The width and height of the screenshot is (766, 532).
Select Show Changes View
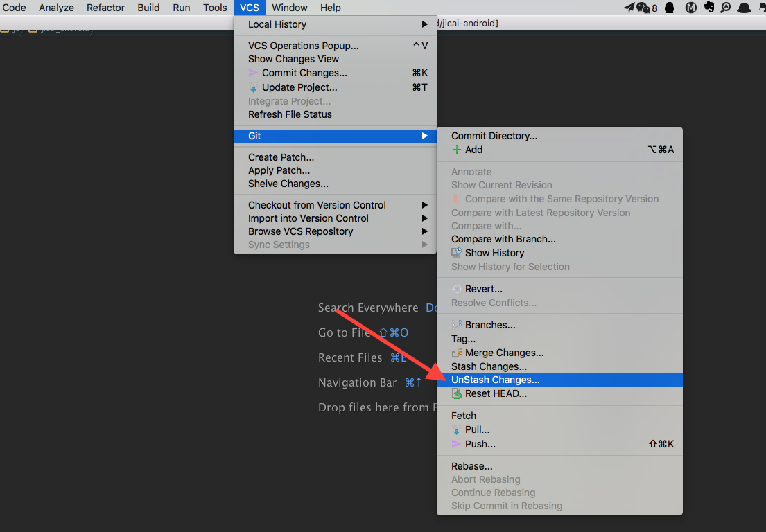tap(335, 59)
